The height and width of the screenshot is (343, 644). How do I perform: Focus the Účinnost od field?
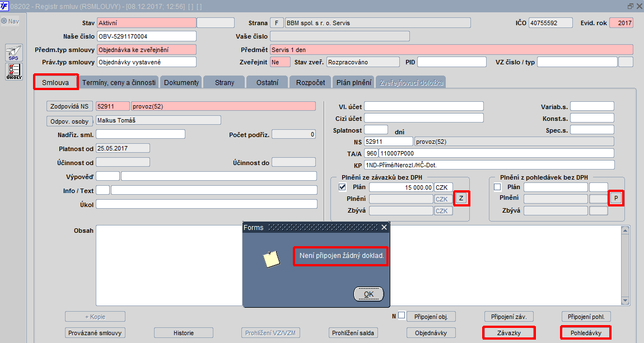tap(123, 162)
